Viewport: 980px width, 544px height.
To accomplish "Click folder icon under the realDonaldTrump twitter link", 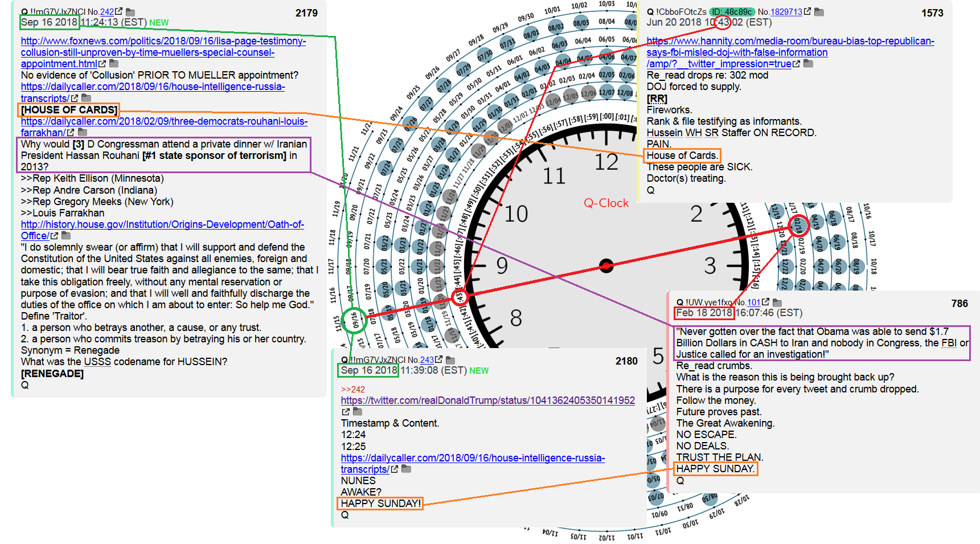I will coord(358,412).
